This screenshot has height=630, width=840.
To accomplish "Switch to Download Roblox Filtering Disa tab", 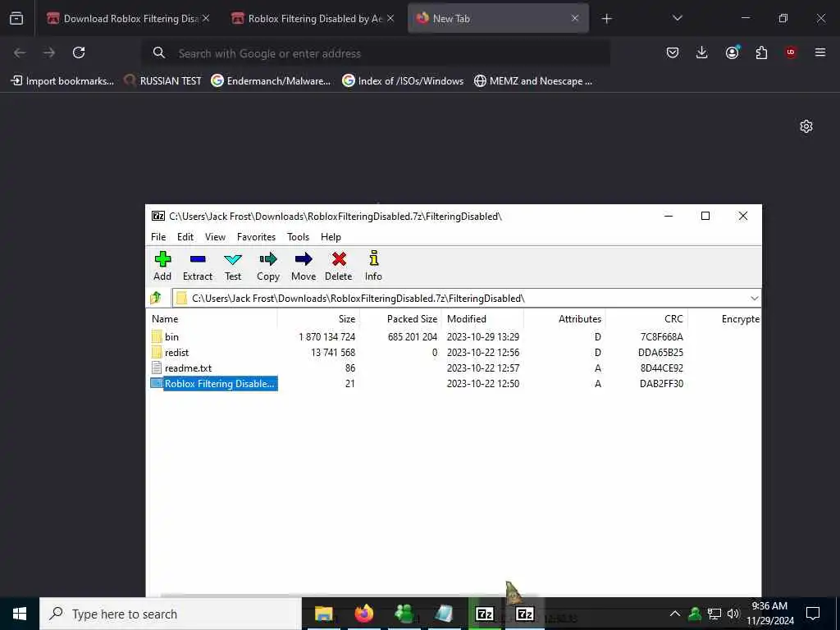I will [129, 18].
